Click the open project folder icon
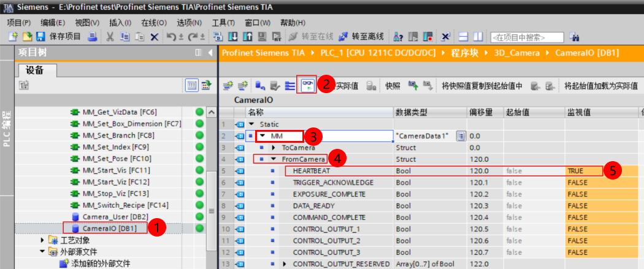The image size is (644, 269). [x=27, y=37]
